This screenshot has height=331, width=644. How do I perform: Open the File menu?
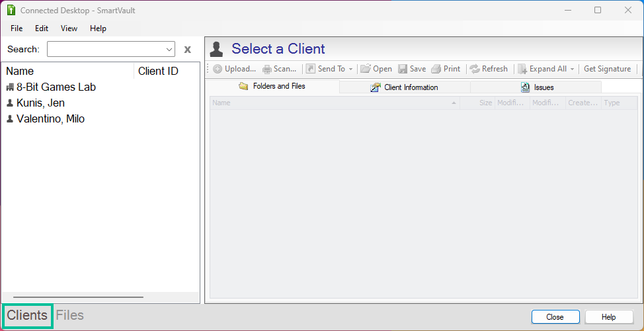[x=17, y=28]
